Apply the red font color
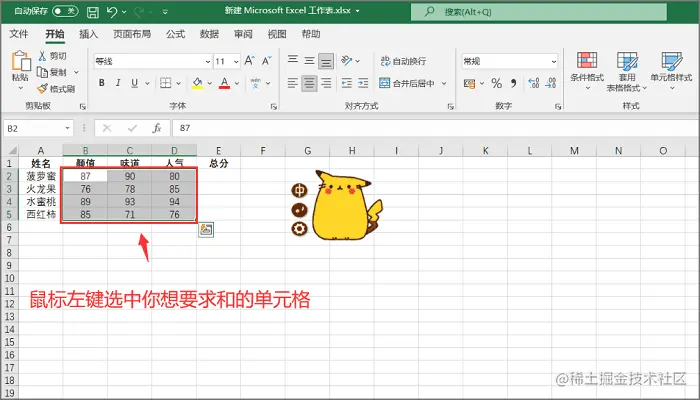 [x=225, y=83]
